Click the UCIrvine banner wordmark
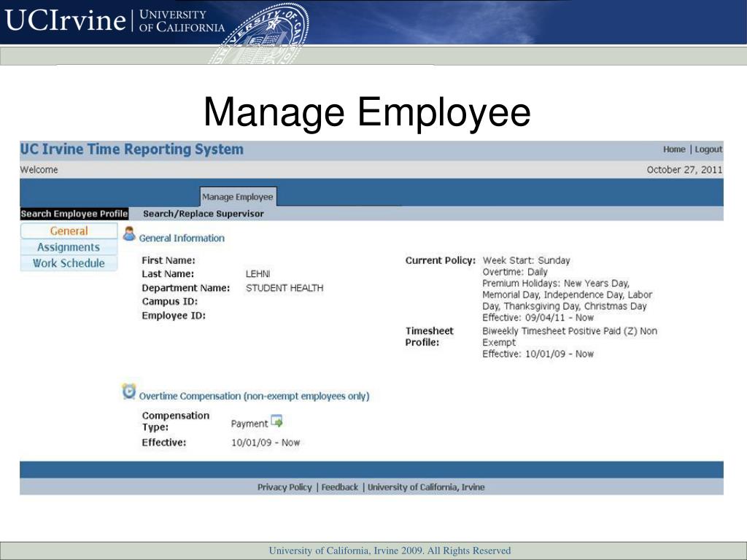The image size is (747, 560). pyautogui.click(x=65, y=20)
